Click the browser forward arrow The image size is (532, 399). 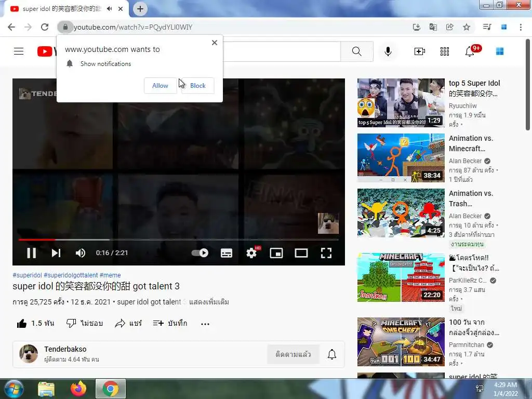pos(28,27)
